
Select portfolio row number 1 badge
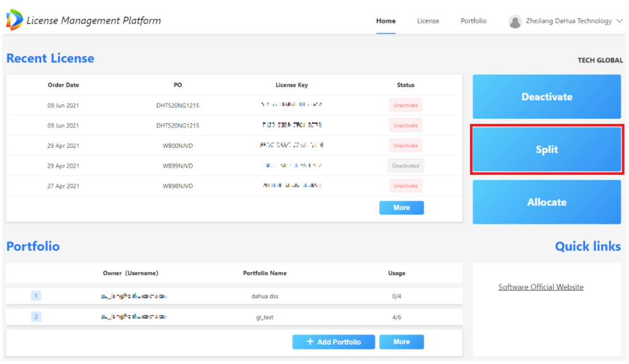point(36,296)
